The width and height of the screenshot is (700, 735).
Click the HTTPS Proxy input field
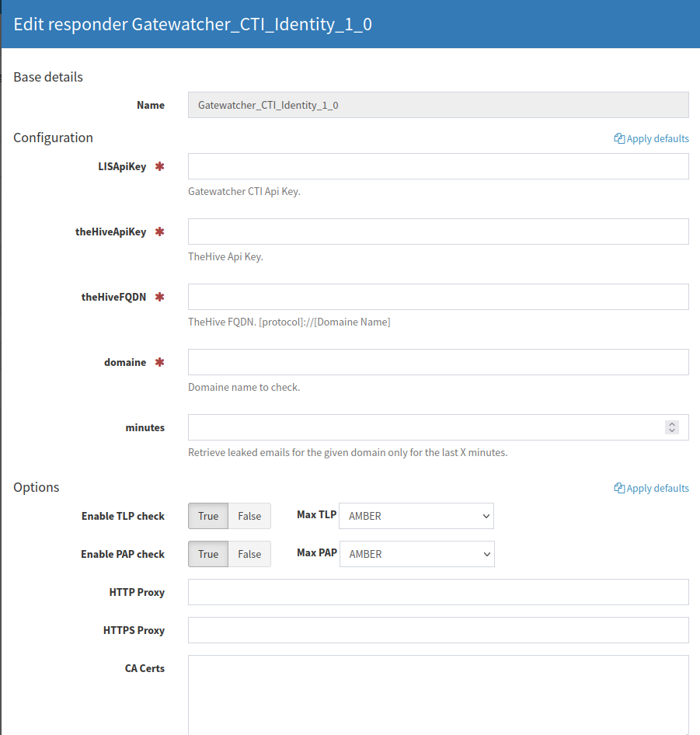438,630
